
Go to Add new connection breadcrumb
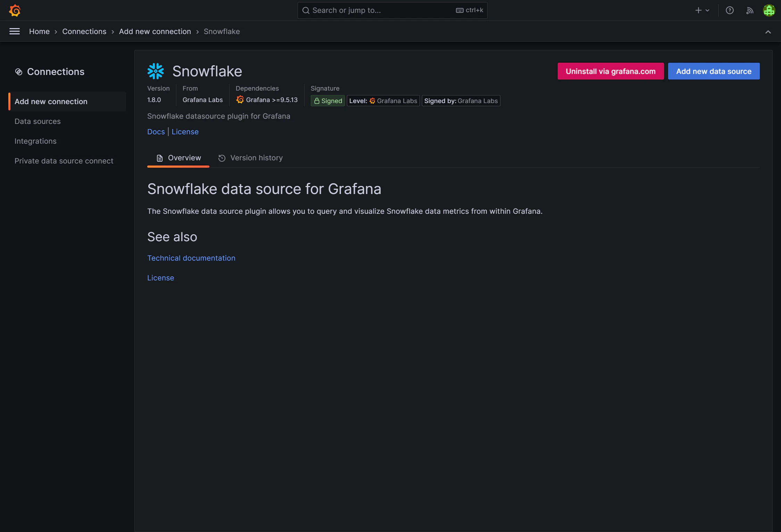coord(155,32)
